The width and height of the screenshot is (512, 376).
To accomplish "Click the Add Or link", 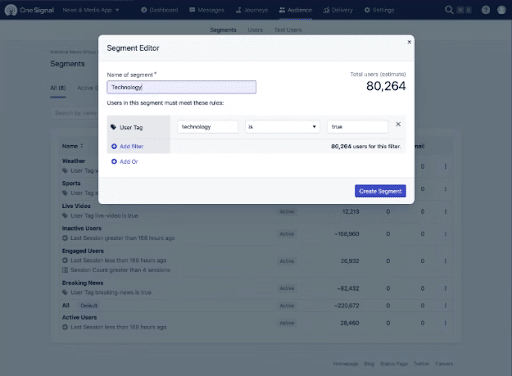I will 129,162.
